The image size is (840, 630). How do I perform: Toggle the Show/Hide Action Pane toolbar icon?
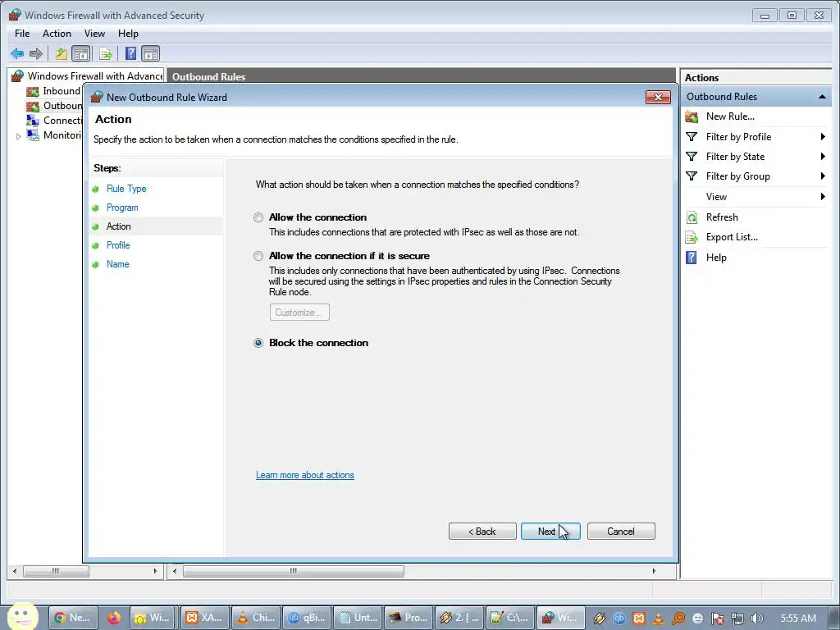coord(151,53)
